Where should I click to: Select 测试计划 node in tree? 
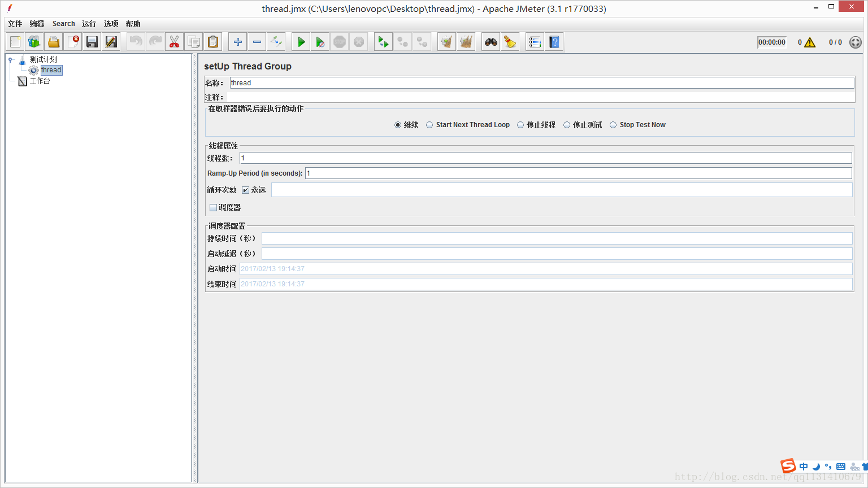point(43,59)
